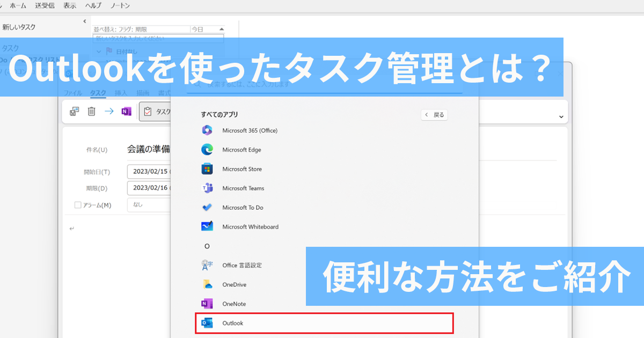Select the タスク view button in task toolbar
The image size is (644, 338).
point(155,112)
